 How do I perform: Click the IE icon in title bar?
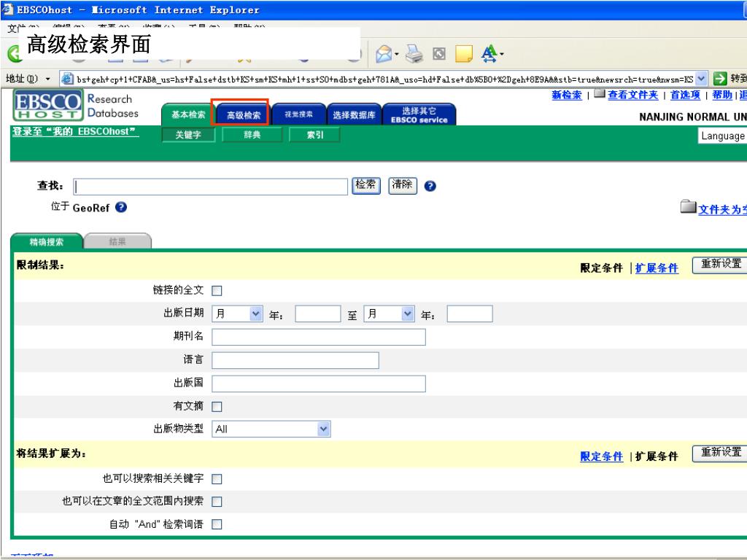[8, 9]
